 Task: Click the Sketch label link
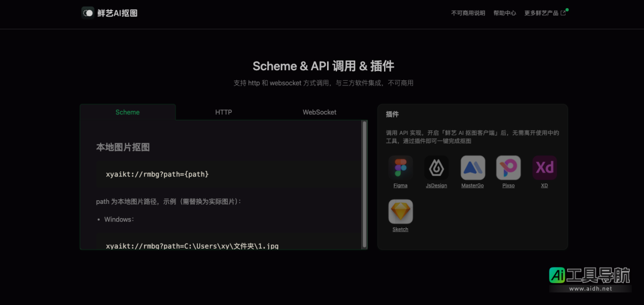pyautogui.click(x=400, y=229)
